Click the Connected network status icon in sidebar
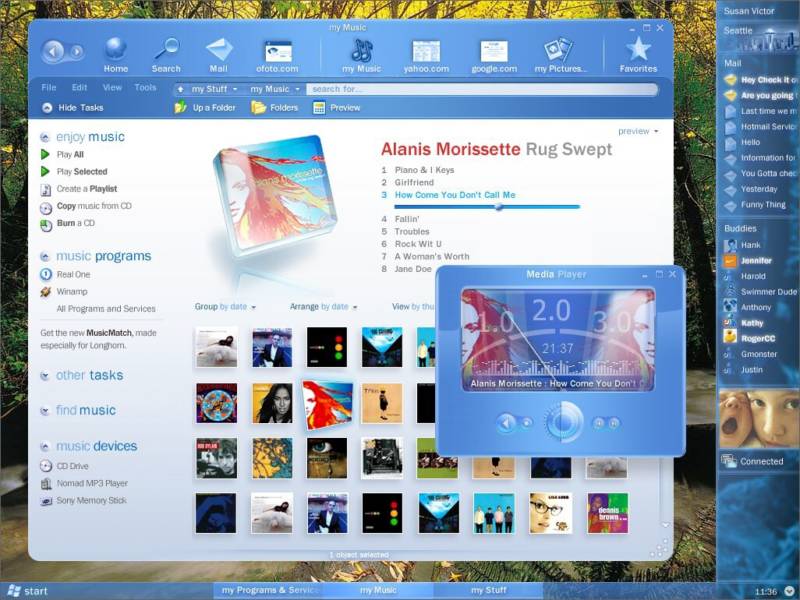The height and width of the screenshot is (600, 800). tap(728, 461)
